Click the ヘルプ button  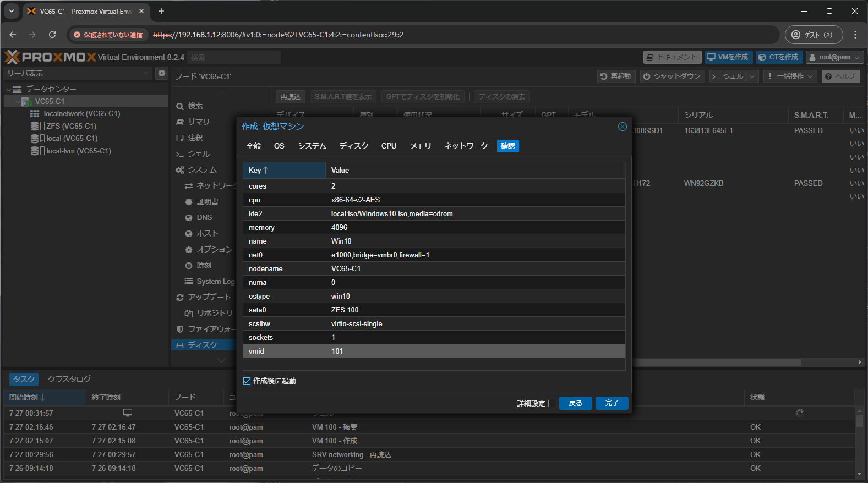pos(840,76)
